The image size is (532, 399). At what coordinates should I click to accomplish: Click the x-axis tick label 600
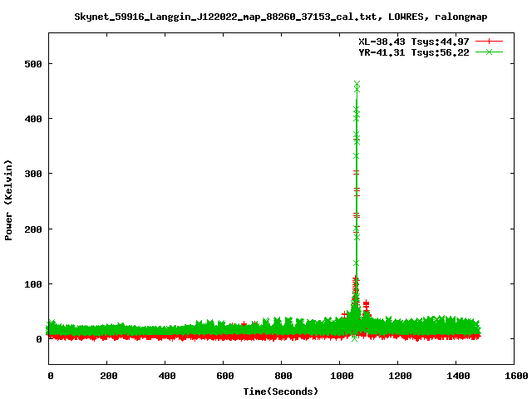point(225,376)
